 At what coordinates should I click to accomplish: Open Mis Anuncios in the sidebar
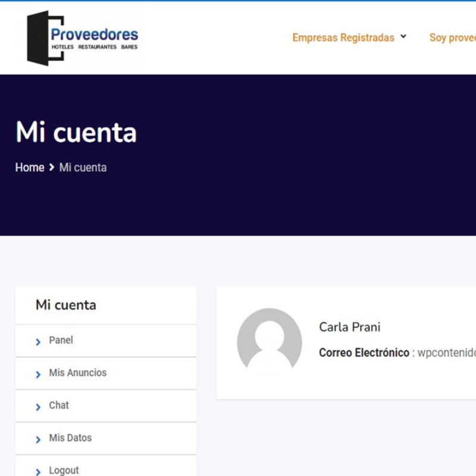pyautogui.click(x=77, y=373)
